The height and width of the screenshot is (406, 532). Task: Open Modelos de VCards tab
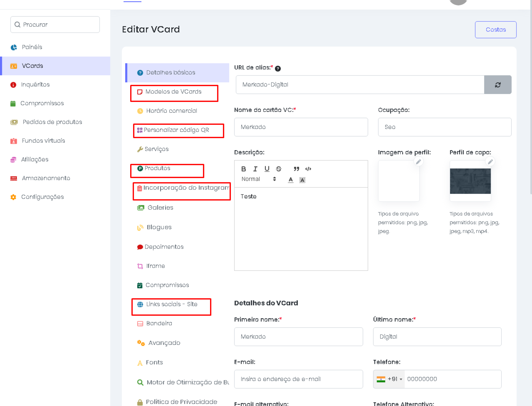tap(173, 92)
